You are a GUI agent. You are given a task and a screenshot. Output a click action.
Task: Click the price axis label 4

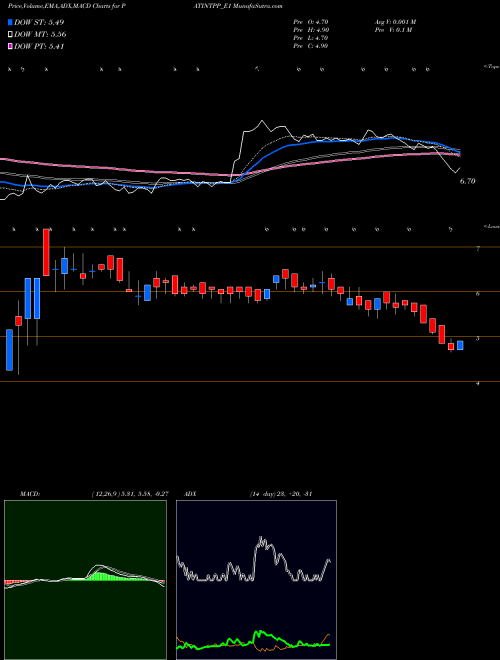(478, 383)
